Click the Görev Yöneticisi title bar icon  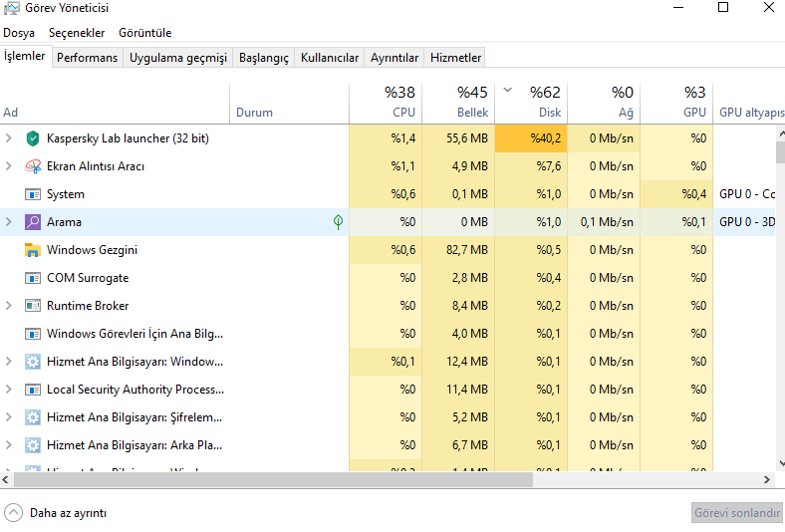point(12,8)
